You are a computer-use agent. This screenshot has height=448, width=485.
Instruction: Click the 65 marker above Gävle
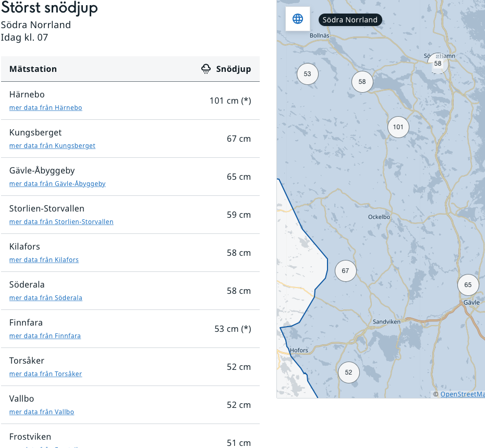click(x=468, y=285)
